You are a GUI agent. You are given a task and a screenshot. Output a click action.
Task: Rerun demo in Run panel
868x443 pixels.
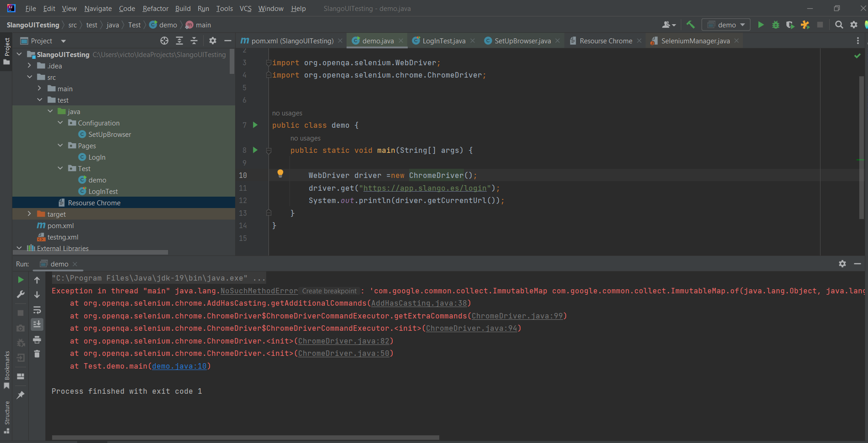(21, 280)
